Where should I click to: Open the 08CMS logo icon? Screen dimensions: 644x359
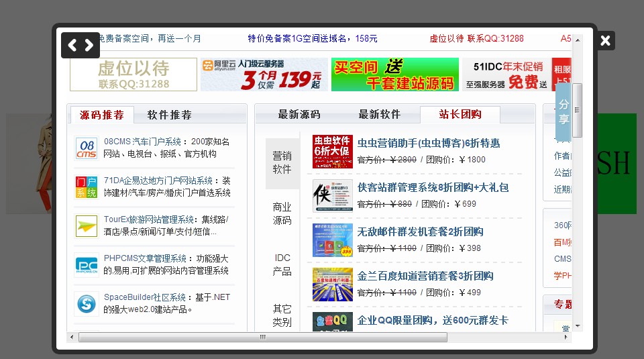87,148
